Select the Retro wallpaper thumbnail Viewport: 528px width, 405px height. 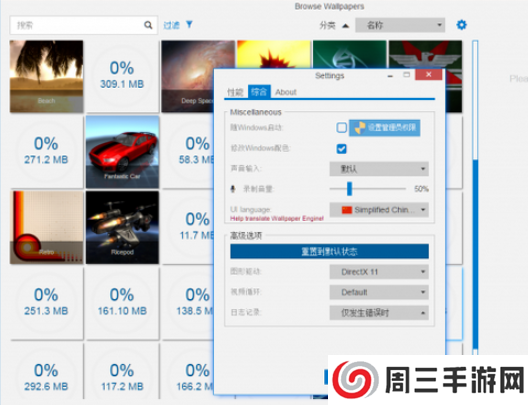click(x=46, y=228)
